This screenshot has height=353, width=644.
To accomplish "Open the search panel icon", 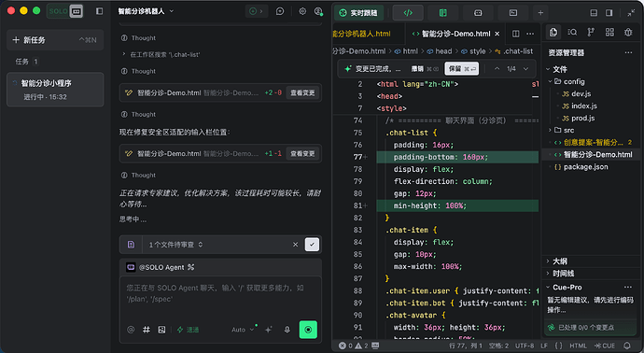I will coord(572,32).
